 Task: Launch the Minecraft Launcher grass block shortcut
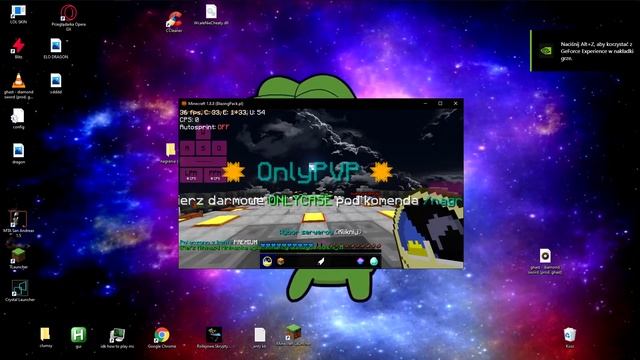293,336
